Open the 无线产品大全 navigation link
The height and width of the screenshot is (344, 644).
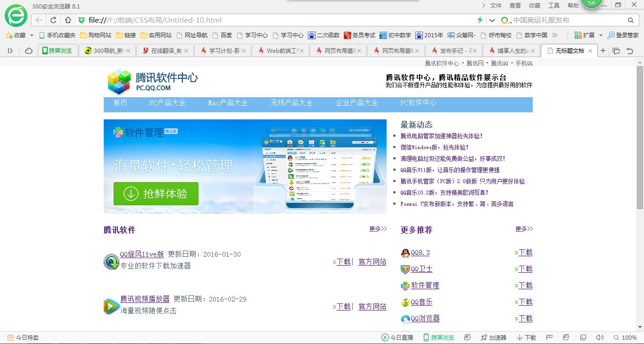tap(292, 102)
